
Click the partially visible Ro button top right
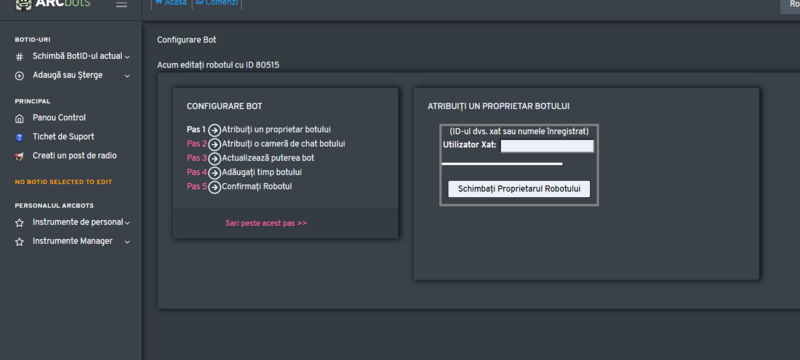click(790, 6)
